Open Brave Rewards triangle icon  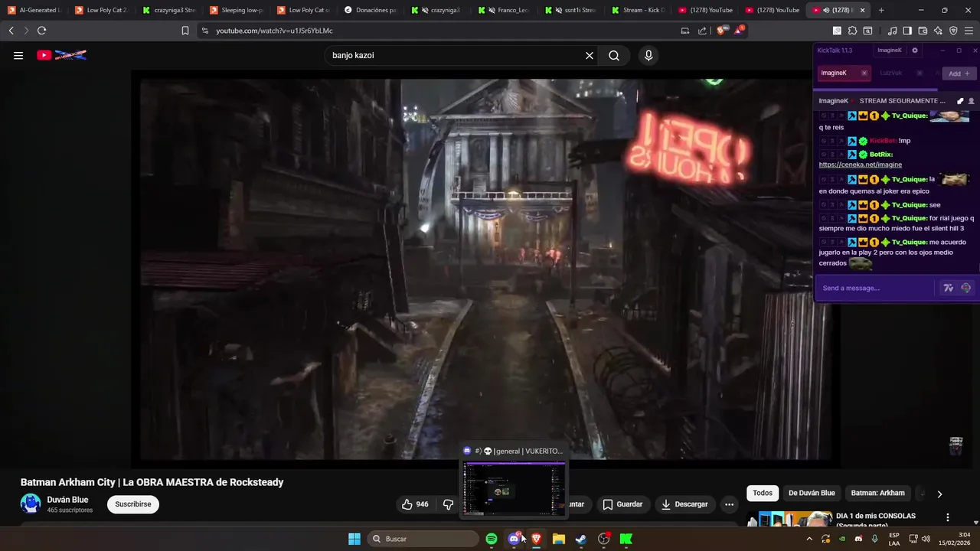click(739, 31)
